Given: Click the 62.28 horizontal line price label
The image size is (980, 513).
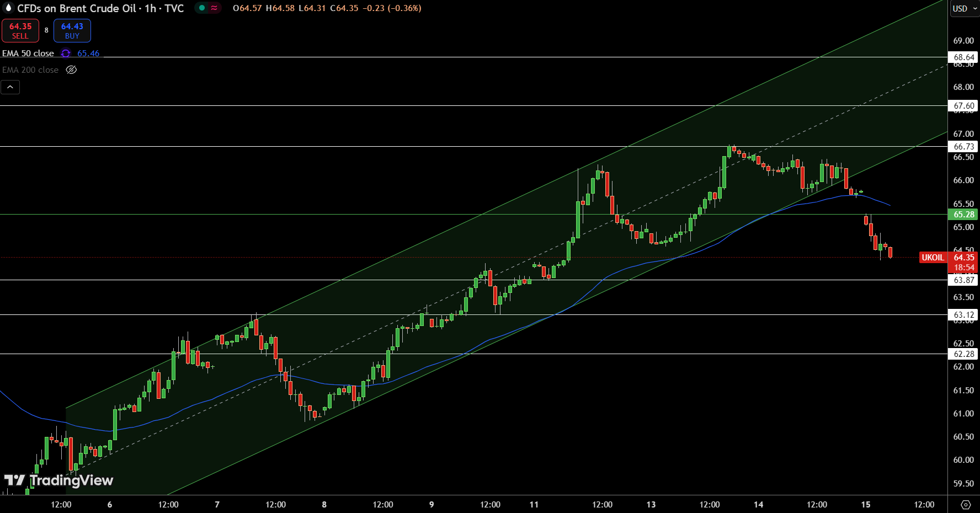Looking at the screenshot, I should 964,354.
